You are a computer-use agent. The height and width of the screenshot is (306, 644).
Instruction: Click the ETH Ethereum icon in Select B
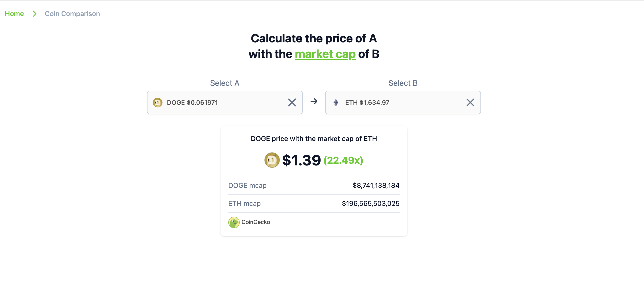(335, 103)
